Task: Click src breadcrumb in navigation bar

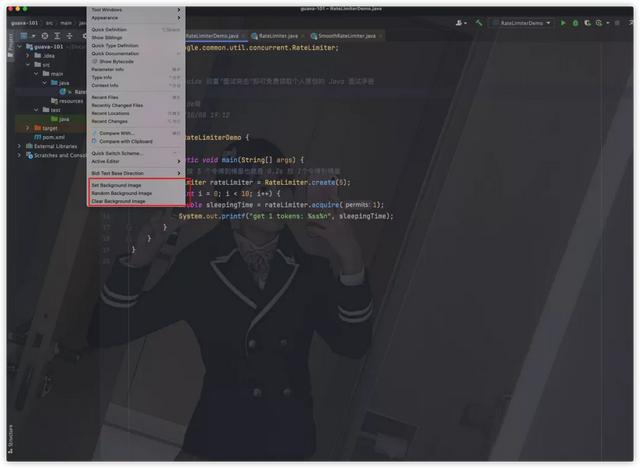Action: 49,23
